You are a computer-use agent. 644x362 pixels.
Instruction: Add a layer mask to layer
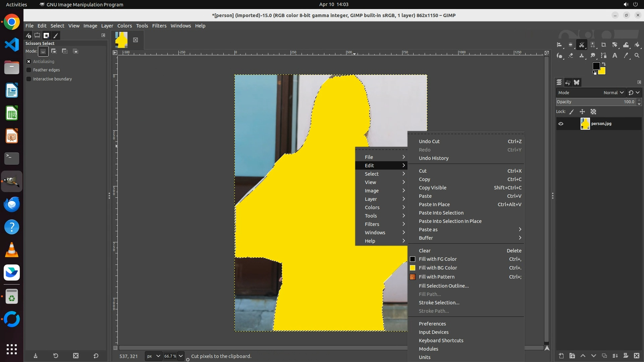point(626,356)
